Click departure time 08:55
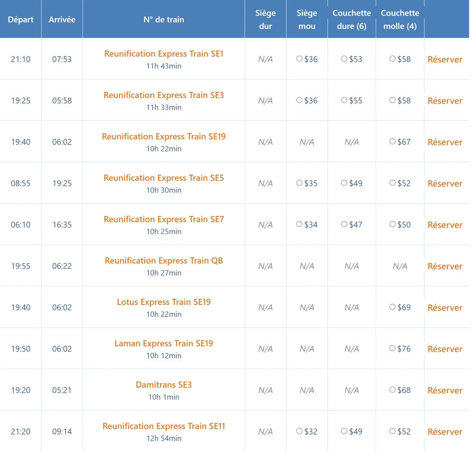This screenshot has height=462, width=476. click(x=20, y=183)
